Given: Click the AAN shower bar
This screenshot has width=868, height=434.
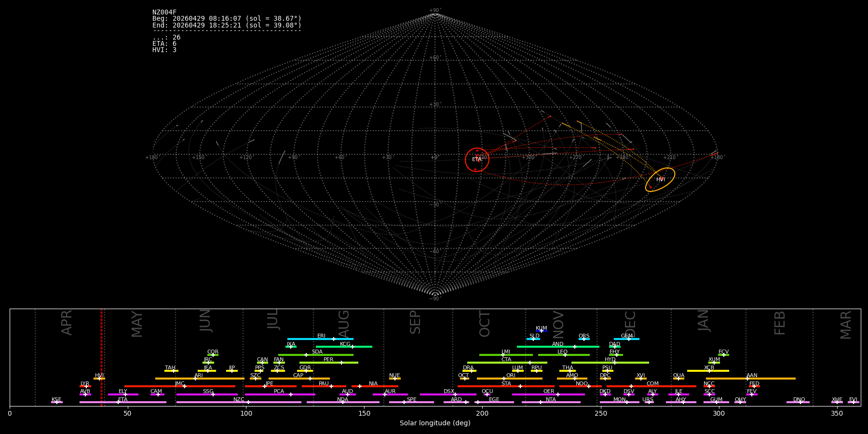Looking at the screenshot, I should 751,379.
